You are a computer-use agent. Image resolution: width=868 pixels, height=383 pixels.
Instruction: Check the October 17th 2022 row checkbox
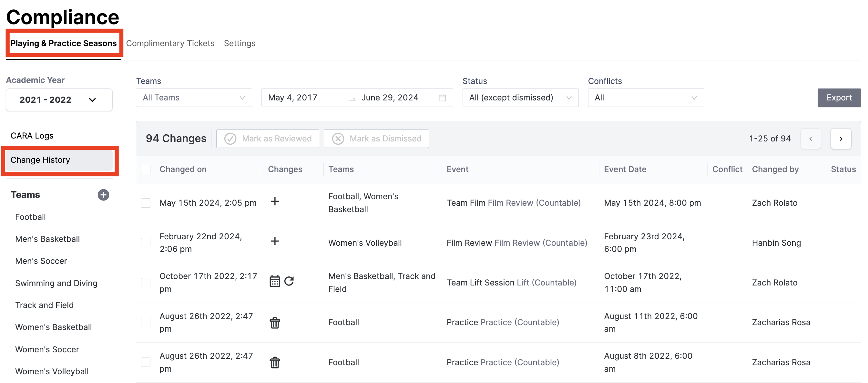(x=146, y=283)
